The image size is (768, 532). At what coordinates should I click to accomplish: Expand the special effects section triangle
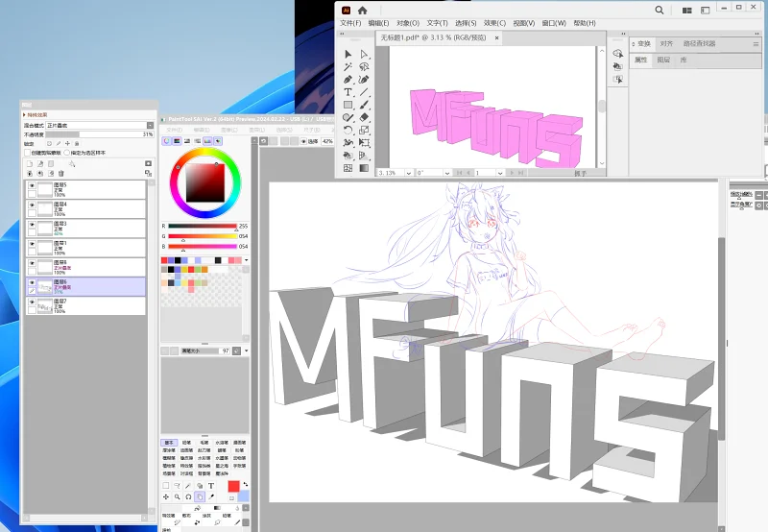coord(24,114)
